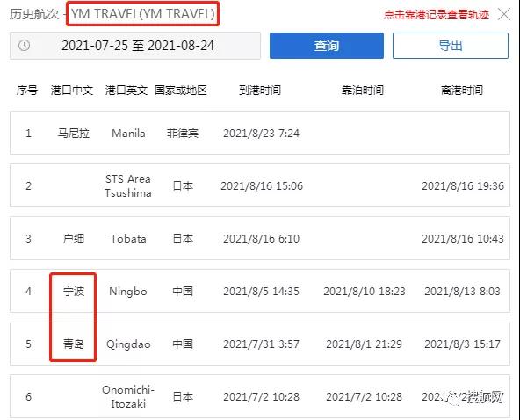The height and width of the screenshot is (420, 520).
Task: Select the 青岛 port cell
Action: [x=73, y=344]
